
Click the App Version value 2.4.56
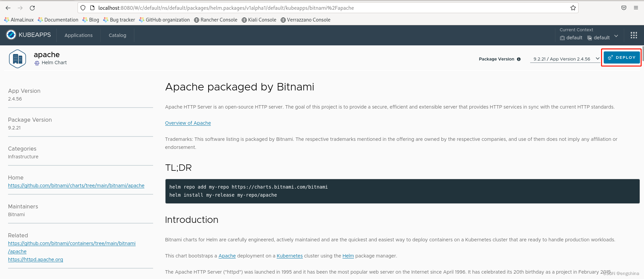point(15,99)
